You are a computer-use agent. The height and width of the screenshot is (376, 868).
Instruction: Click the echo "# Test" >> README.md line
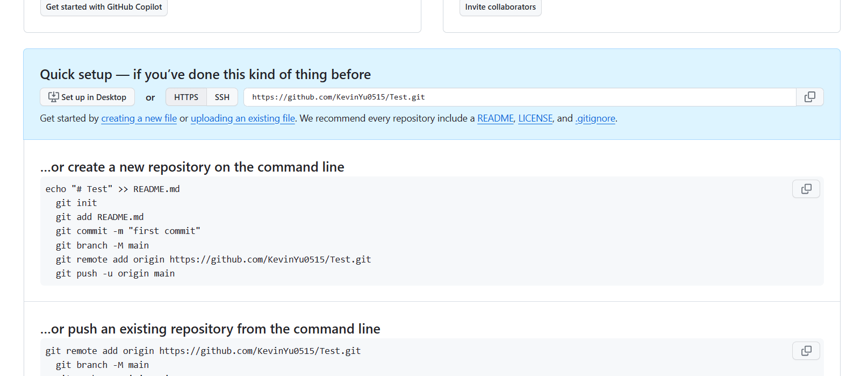[113, 189]
